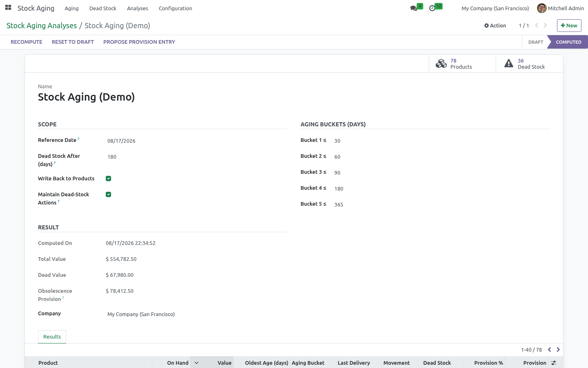Open company switcher My Company (San Francisco)
This screenshot has width=588, height=368.
pyautogui.click(x=495, y=8)
